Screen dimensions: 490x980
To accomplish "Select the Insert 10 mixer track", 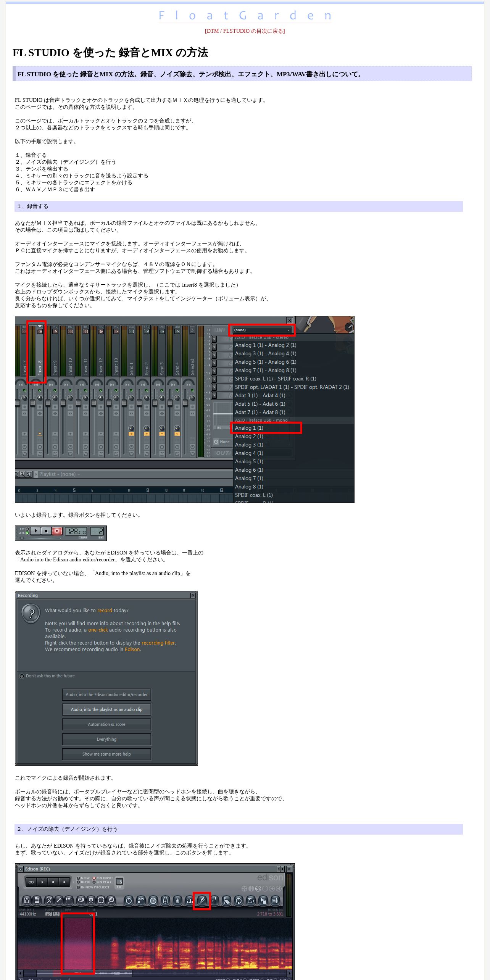I will coord(67,350).
